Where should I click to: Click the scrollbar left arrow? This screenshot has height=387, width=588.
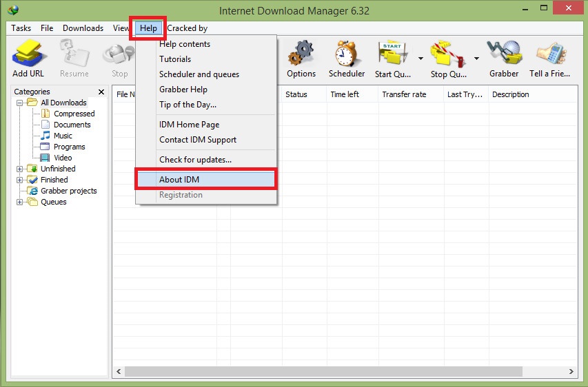[x=119, y=371]
